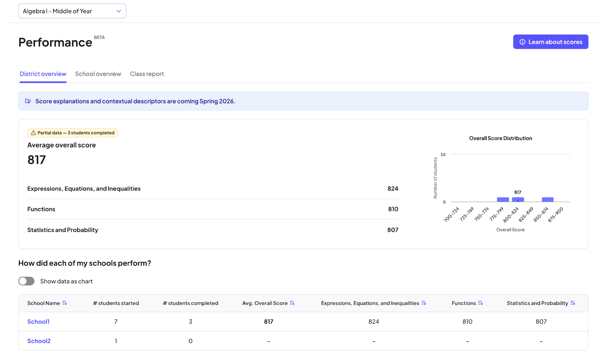Image resolution: width=604 pixels, height=364 pixels.
Task: Sort the Avg. Overall Score column
Action: click(x=293, y=303)
